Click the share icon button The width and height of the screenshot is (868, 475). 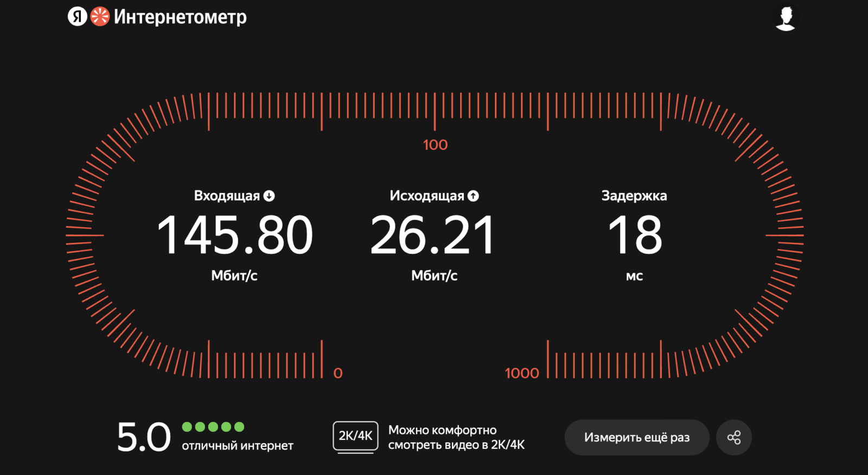tap(734, 438)
